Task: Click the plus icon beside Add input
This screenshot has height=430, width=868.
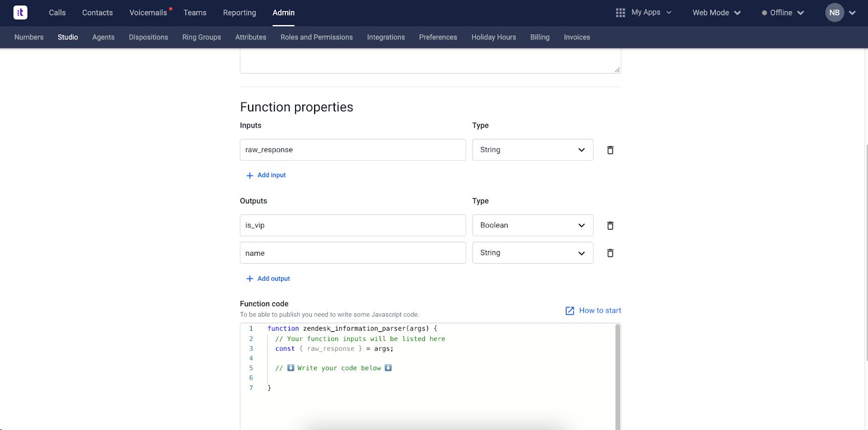Action: pos(250,175)
